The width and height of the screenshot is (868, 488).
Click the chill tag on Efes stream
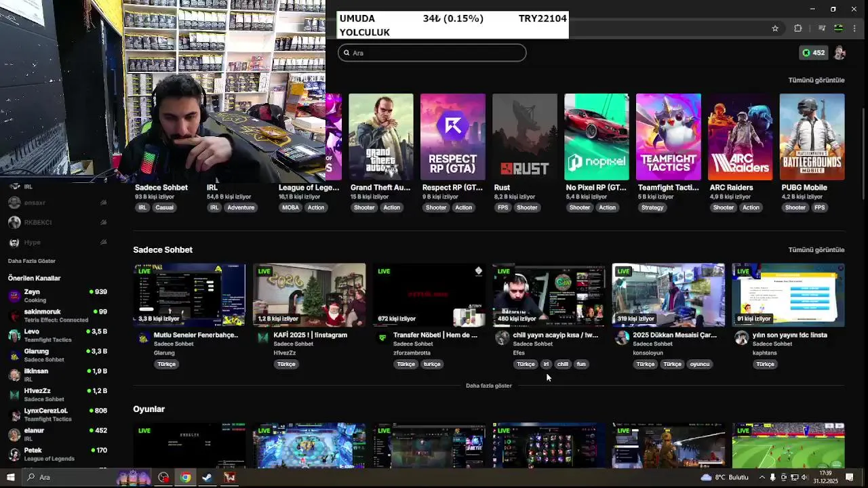(x=563, y=364)
